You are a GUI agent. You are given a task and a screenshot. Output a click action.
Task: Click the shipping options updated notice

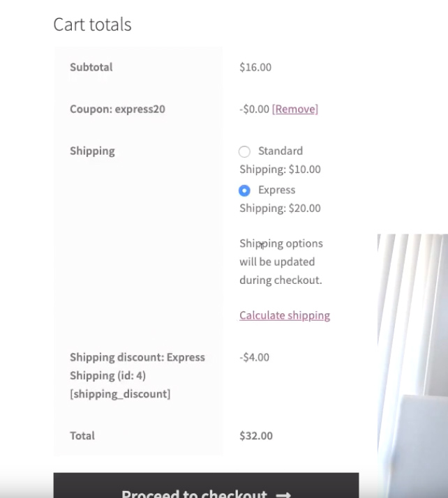(281, 262)
